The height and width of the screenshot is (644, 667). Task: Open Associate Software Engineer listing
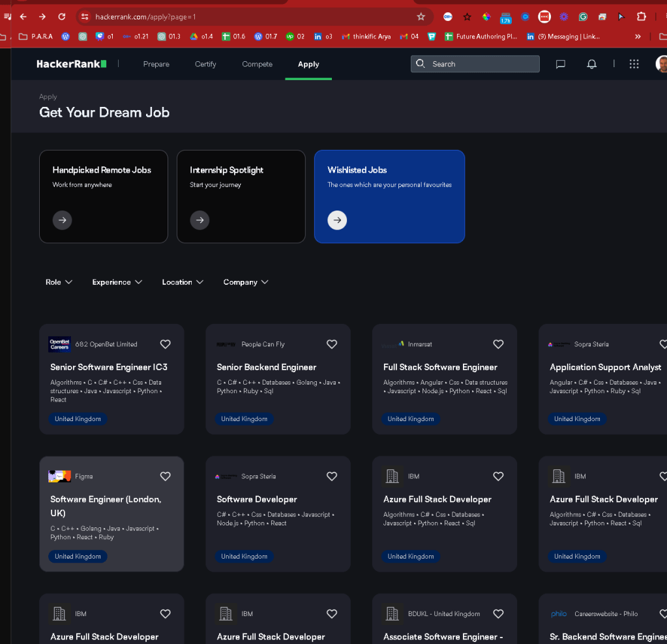[443, 637]
